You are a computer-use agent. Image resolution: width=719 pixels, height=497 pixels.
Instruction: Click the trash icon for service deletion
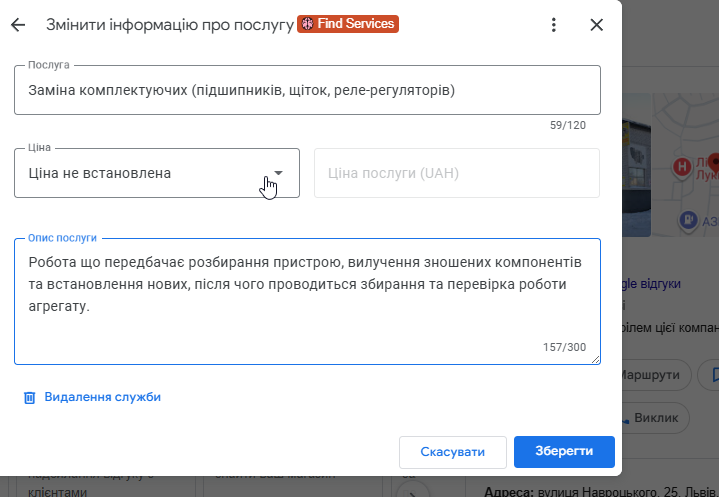click(30, 397)
